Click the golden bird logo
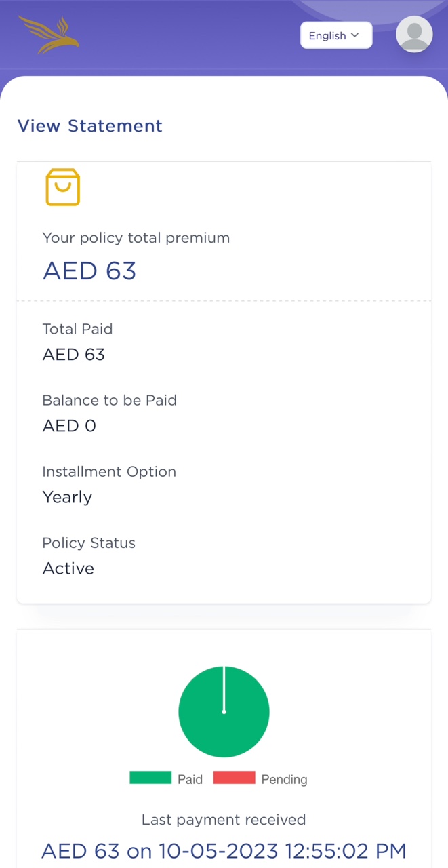448x868 pixels. point(49,35)
